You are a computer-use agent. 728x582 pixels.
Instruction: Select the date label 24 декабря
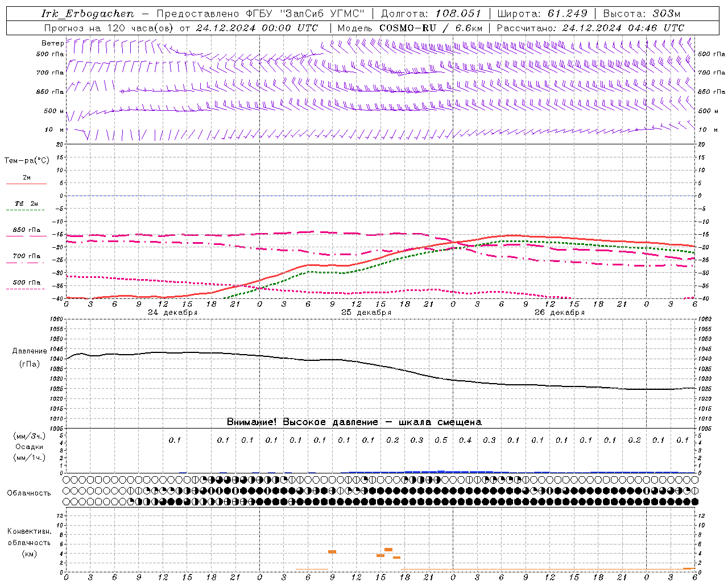point(173,313)
